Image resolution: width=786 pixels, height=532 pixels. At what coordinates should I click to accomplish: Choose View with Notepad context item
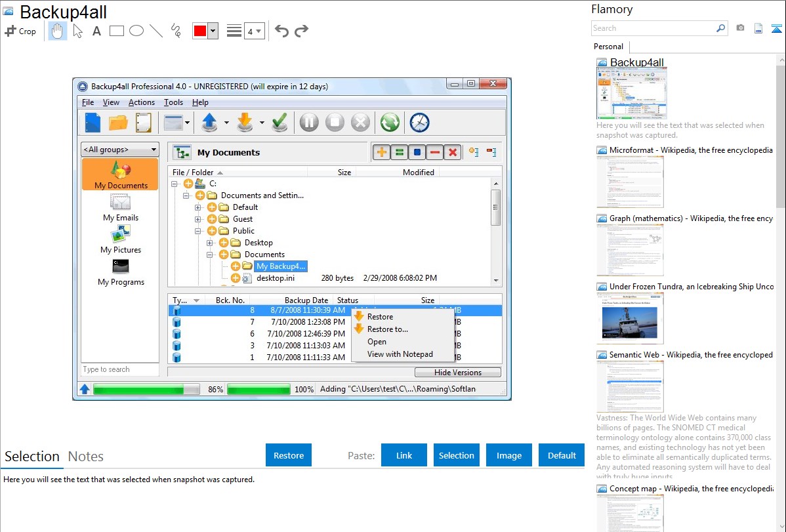[x=400, y=354]
